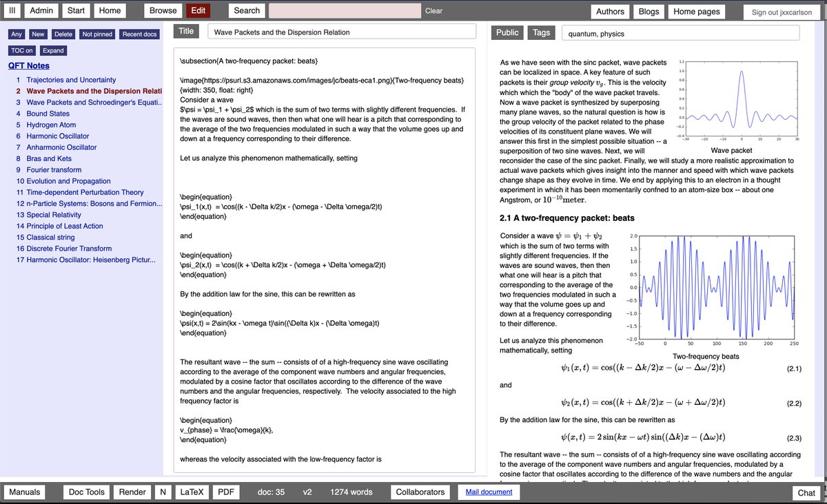Open the Hydrogen Atom section
The image size is (827, 504).
(x=51, y=125)
